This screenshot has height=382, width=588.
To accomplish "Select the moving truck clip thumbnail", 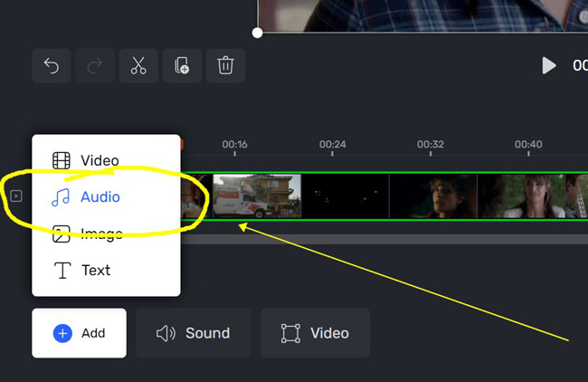I will 257,196.
